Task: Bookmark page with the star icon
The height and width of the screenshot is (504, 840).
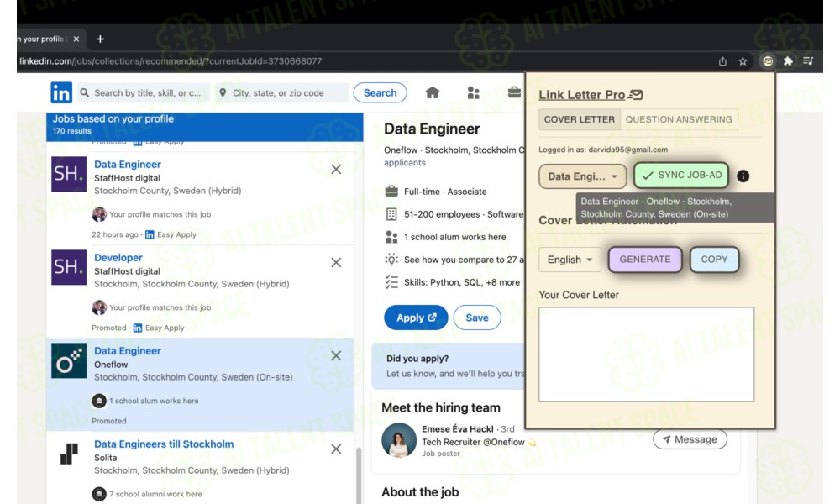Action: pos(743,61)
